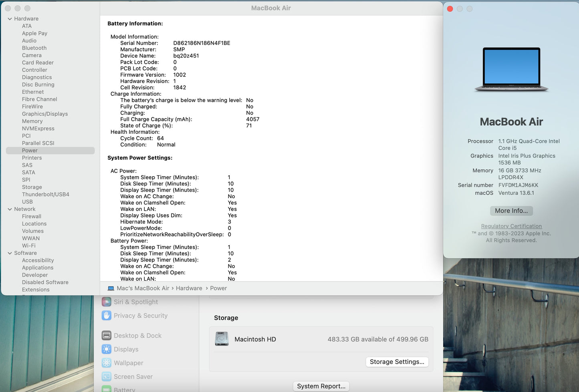Click the Desktop & Dock icon
The image size is (579, 392).
tap(106, 336)
